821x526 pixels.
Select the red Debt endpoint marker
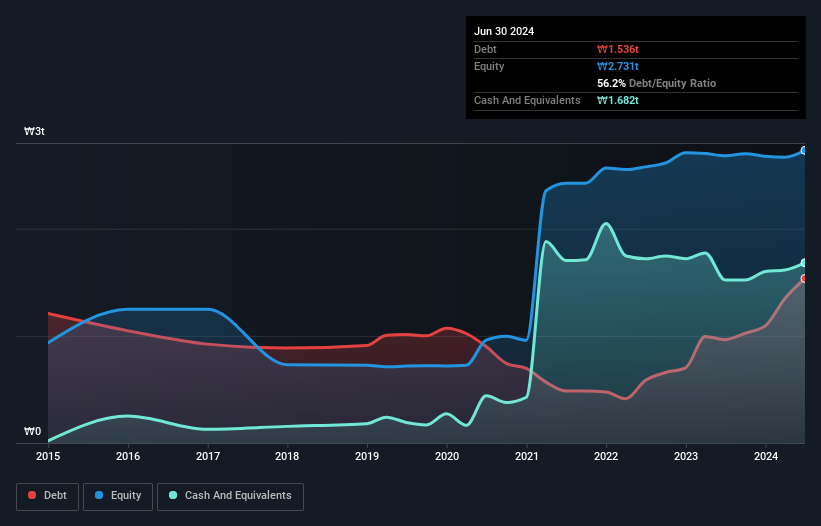coord(804,278)
